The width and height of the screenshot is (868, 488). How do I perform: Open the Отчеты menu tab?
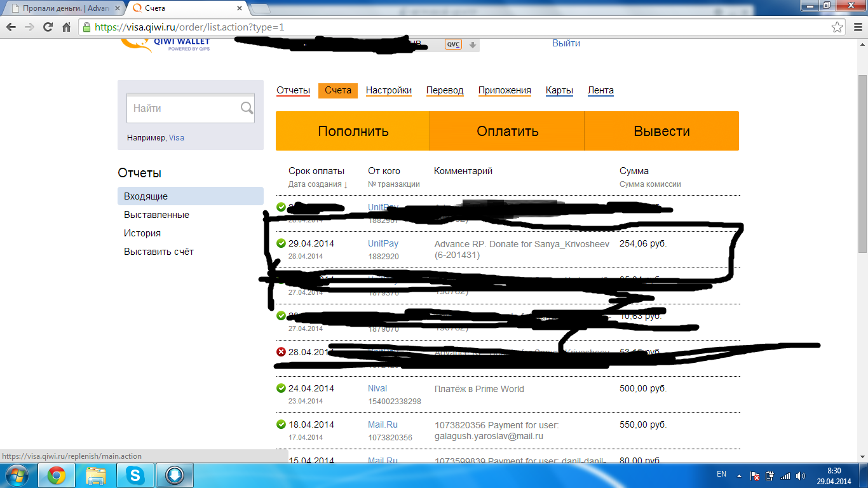click(x=293, y=90)
